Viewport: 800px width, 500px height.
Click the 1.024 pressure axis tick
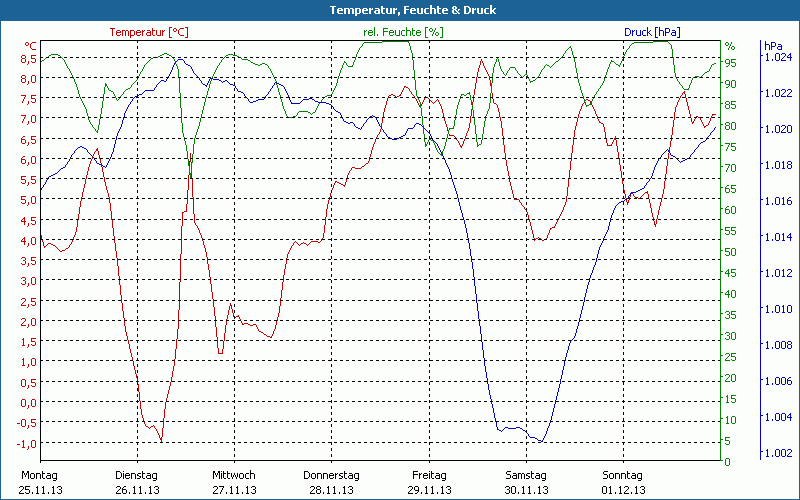coord(778,58)
